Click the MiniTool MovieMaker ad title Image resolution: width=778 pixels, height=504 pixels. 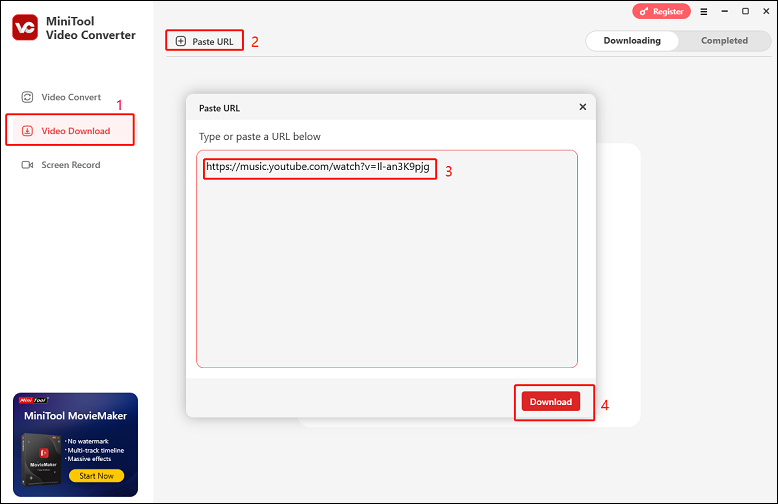pos(75,416)
